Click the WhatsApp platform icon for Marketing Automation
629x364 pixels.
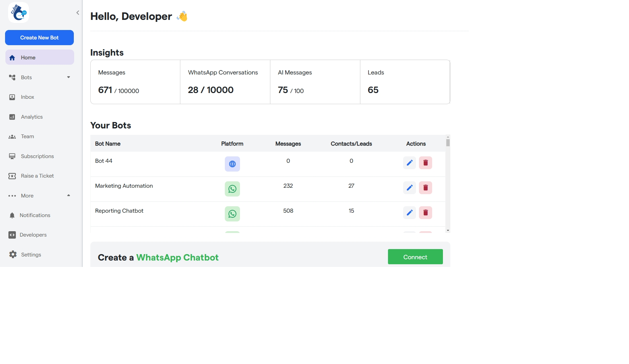(232, 189)
